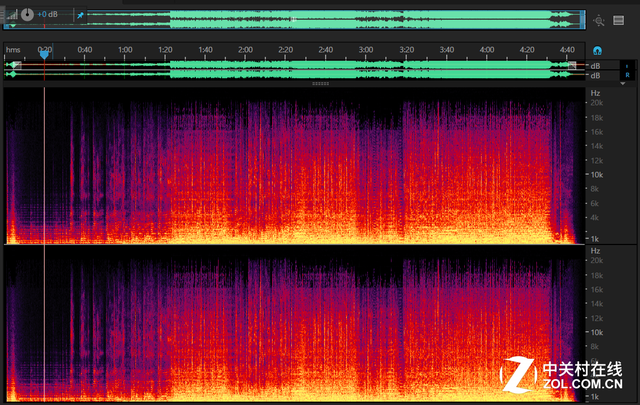
Task: Click the HUD volume knob
Action: 27,15
